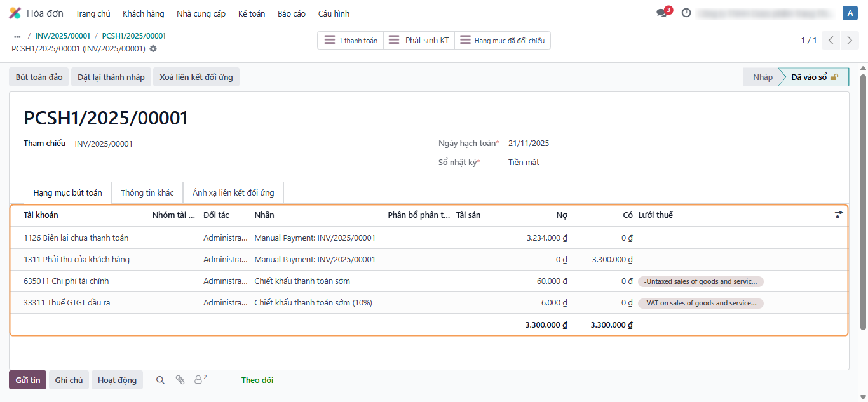Open the Kế toán menu
868x402 pixels.
[x=252, y=13]
